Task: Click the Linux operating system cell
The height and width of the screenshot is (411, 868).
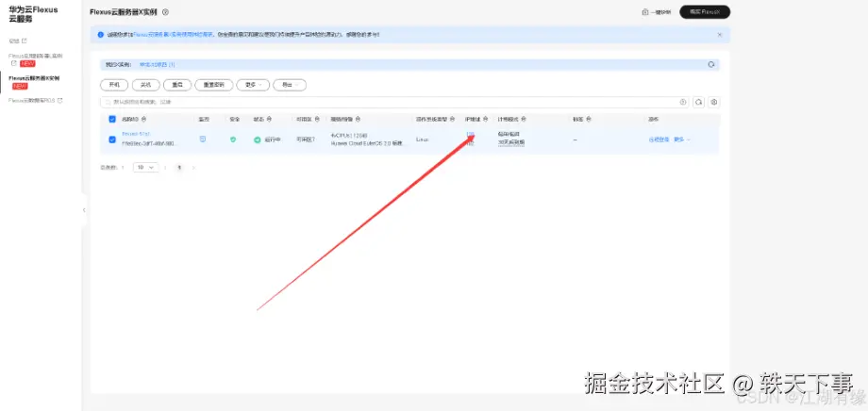Action: pos(423,140)
